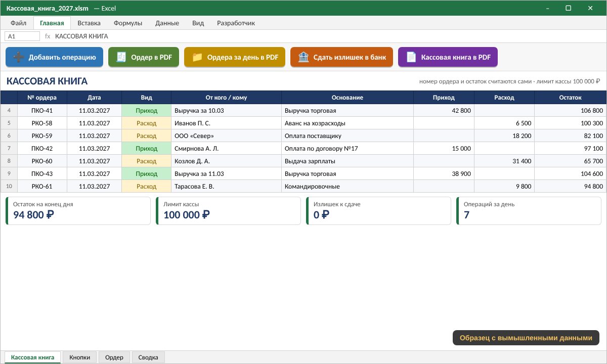Open the Сводка sheet tab

click(148, 357)
